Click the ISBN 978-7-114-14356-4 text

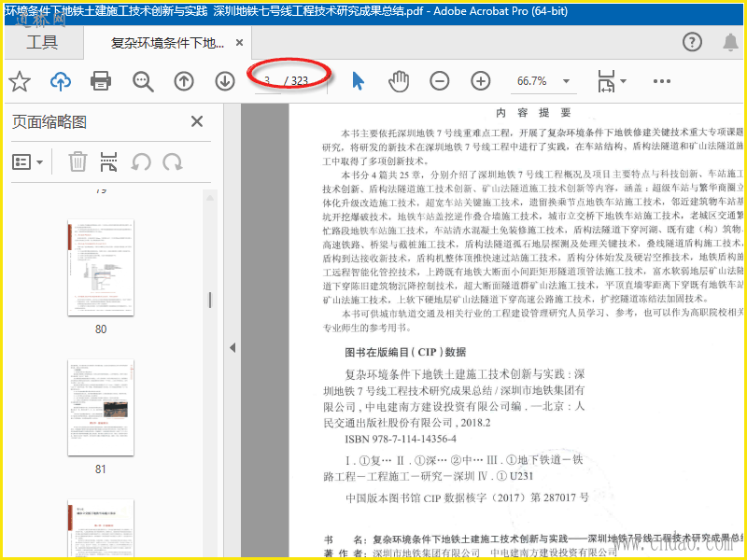401,439
